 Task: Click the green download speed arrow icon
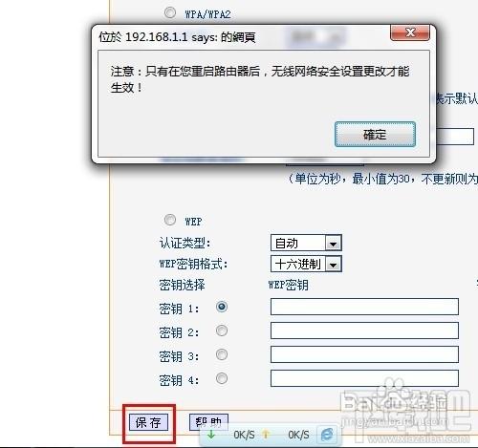[x=211, y=435]
